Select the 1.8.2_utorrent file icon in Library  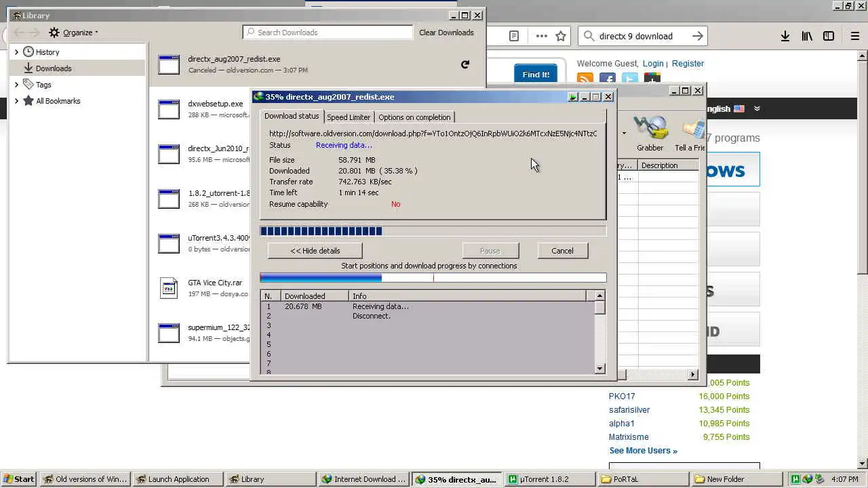169,199
